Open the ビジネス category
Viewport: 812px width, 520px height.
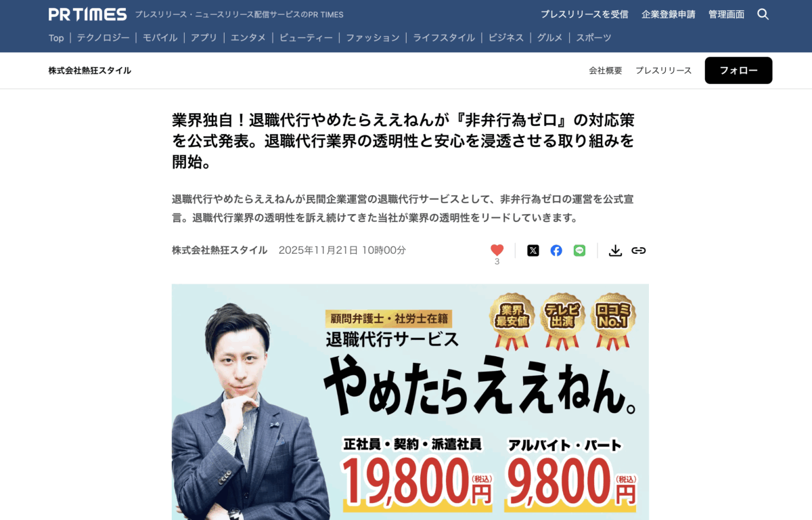(506, 38)
